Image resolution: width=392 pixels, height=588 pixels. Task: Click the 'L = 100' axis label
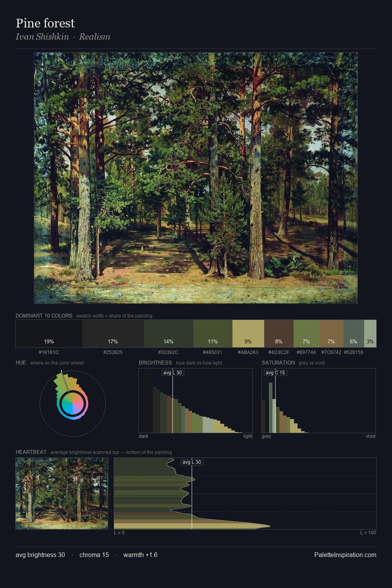[x=368, y=532]
